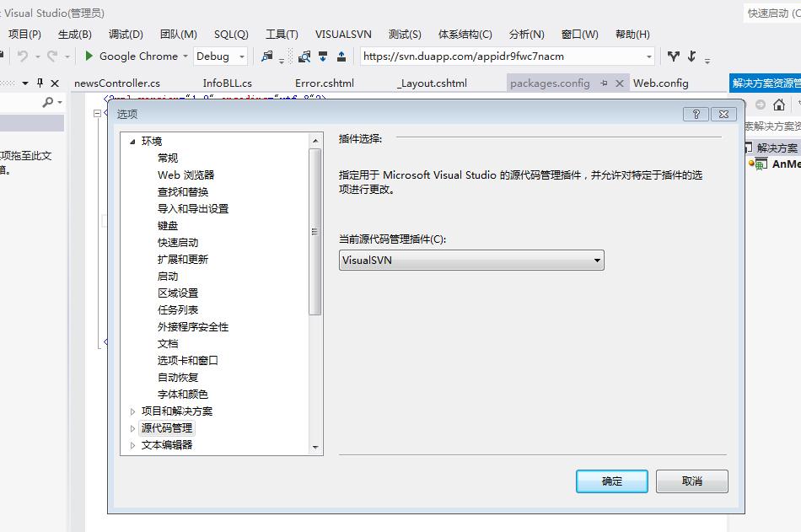Close the packages.config tab
This screenshot has width=801, height=532.
pyautogui.click(x=619, y=83)
